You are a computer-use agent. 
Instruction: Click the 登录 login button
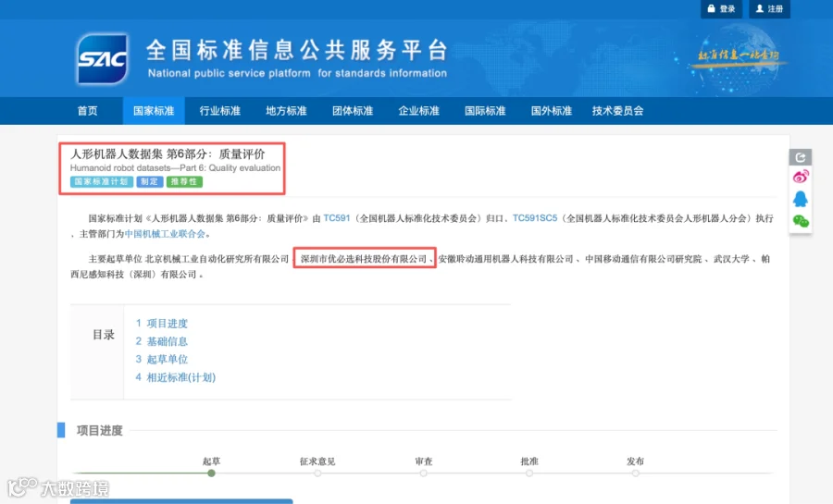721,9
